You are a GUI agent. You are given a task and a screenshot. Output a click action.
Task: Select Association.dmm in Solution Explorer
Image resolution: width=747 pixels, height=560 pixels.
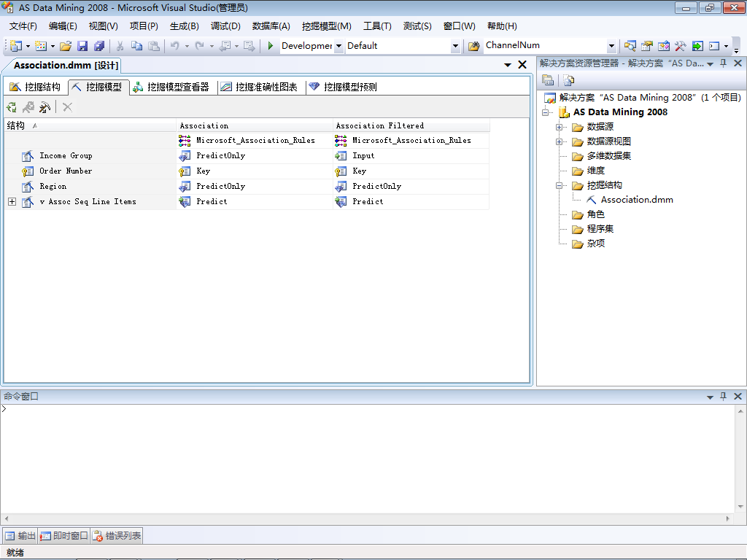pyautogui.click(x=636, y=200)
